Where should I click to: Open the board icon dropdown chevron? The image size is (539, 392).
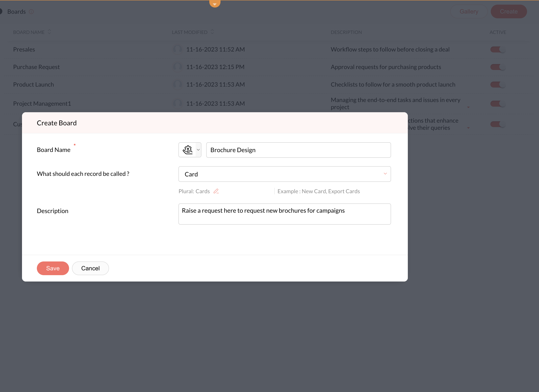tap(198, 150)
